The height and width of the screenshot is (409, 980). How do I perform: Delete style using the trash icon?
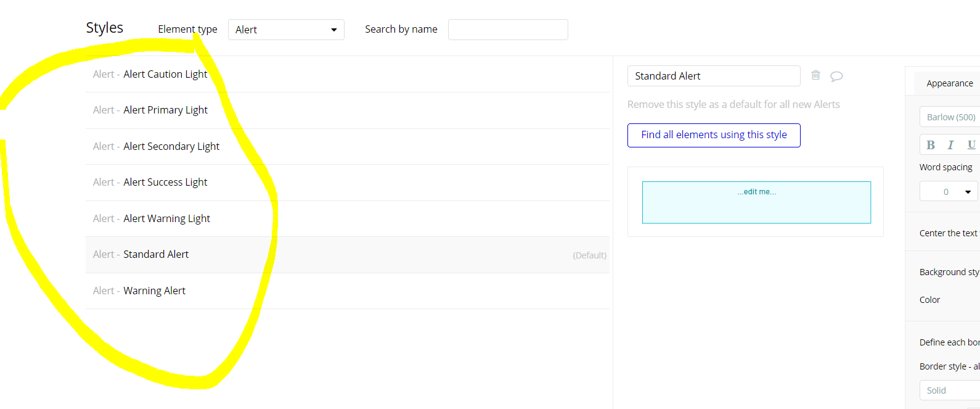[815, 75]
